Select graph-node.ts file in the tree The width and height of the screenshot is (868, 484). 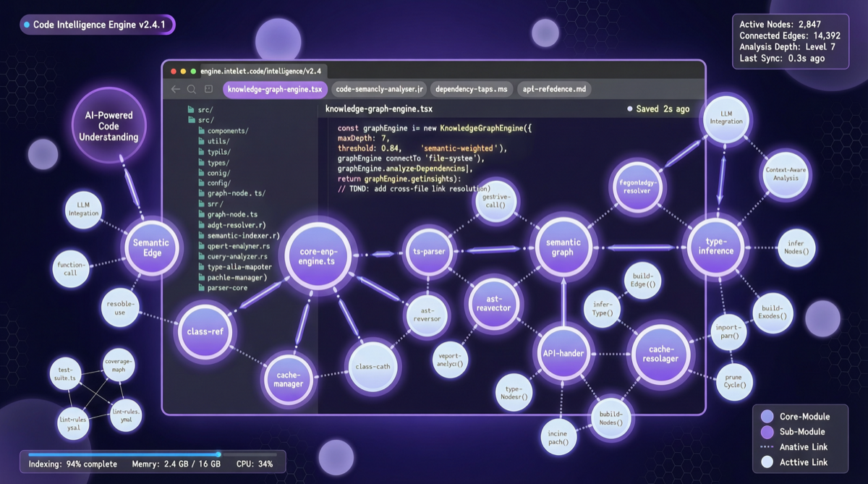(228, 215)
